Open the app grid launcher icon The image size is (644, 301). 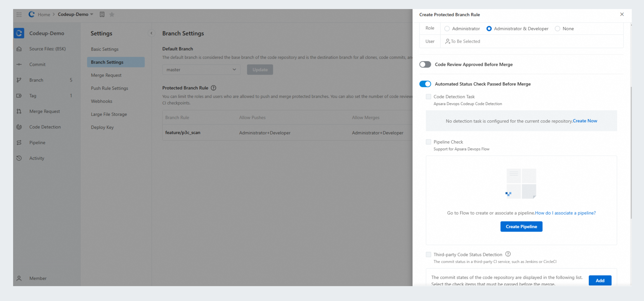coord(19,14)
